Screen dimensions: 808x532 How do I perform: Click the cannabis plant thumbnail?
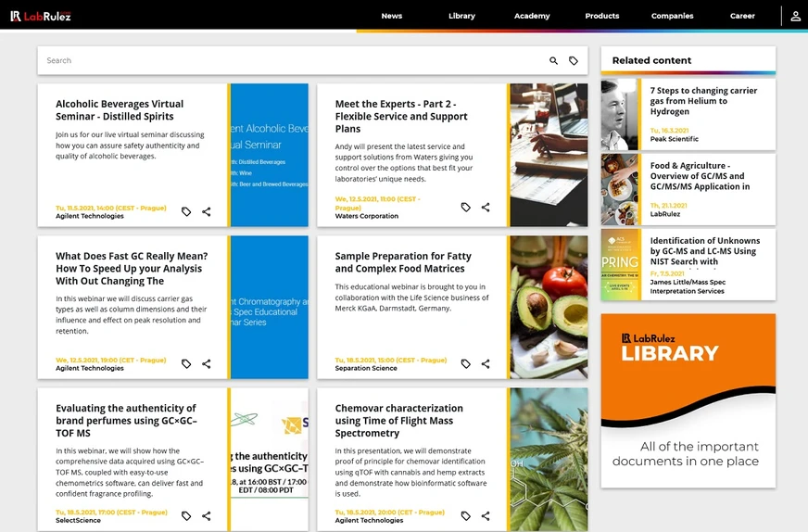click(549, 460)
